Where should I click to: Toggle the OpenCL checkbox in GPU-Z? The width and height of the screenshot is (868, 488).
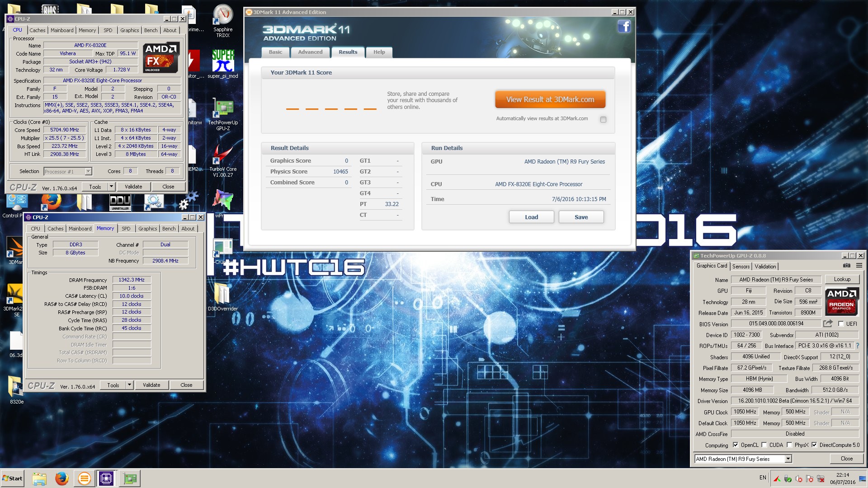(736, 445)
